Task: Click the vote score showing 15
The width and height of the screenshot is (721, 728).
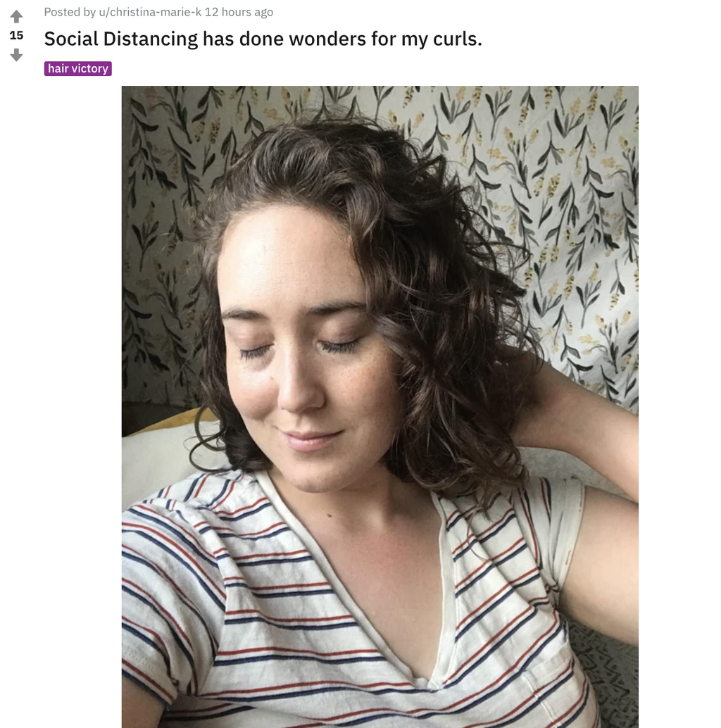Action: click(16, 35)
